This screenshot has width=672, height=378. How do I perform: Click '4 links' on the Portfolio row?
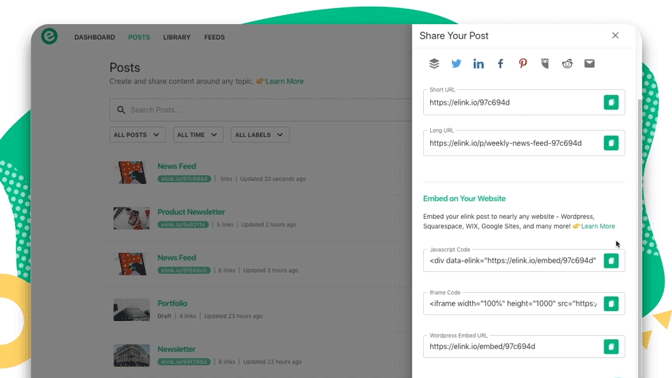[187, 316]
